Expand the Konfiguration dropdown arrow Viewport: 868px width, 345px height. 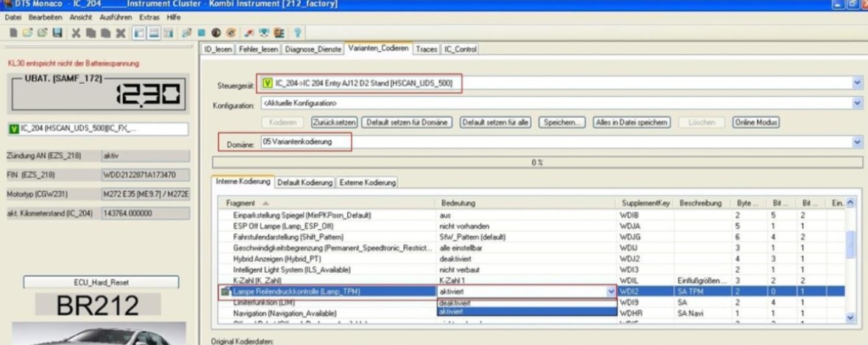[856, 104]
